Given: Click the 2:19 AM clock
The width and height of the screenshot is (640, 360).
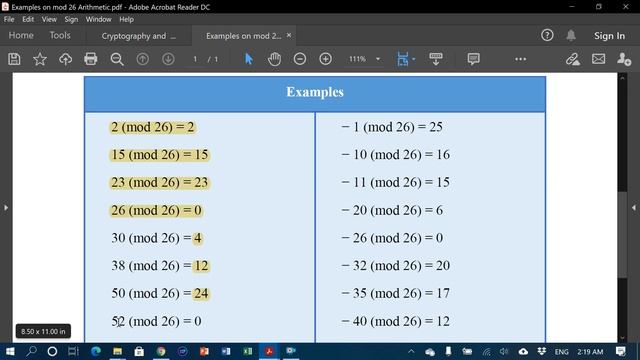Looking at the screenshot, I should [590, 352].
